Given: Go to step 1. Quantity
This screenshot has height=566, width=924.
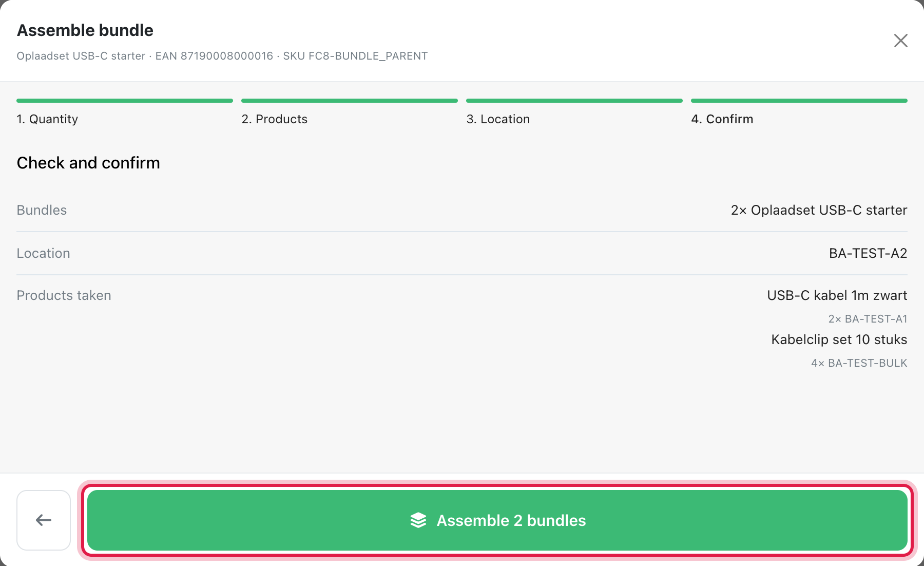Looking at the screenshot, I should [47, 119].
